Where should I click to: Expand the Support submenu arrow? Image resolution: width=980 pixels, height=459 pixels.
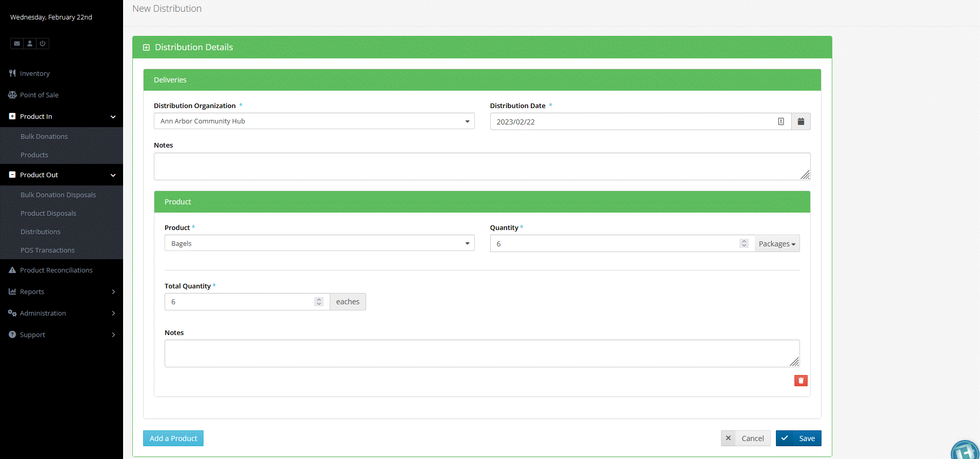[113, 335]
